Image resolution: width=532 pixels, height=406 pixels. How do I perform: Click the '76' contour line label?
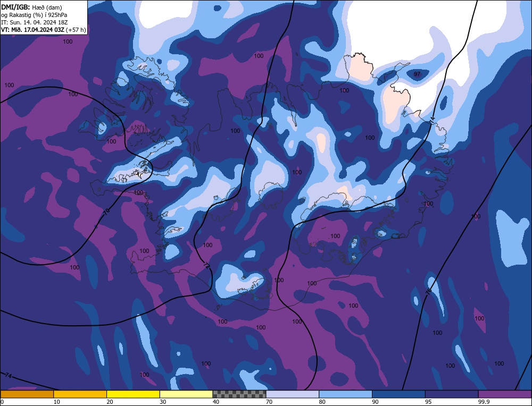coord(428,291)
